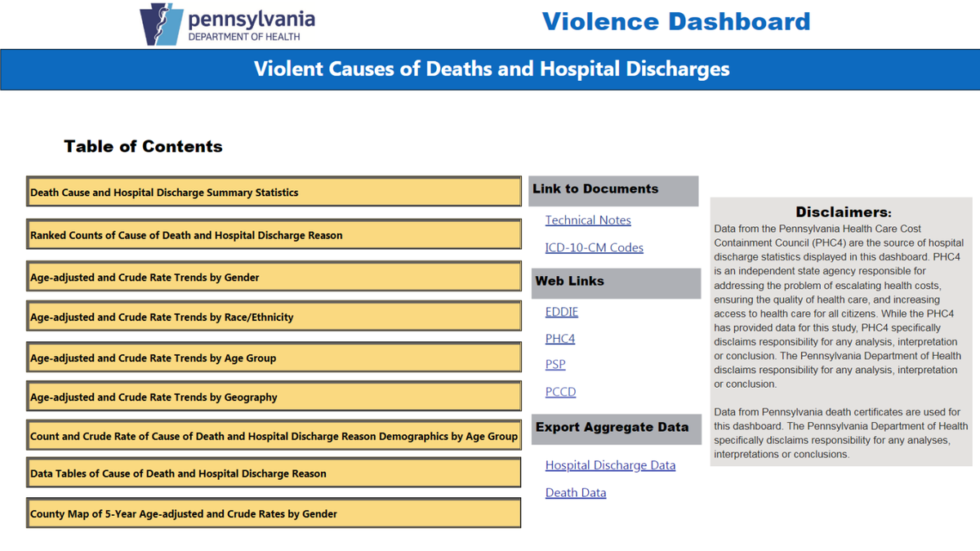Open Data Tables of Cause of Death

click(x=274, y=473)
